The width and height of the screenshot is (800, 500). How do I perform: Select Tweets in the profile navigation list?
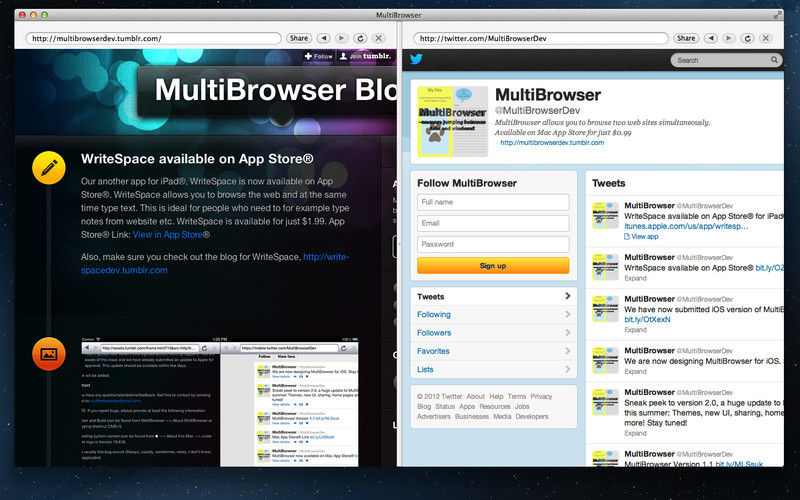[x=493, y=296]
